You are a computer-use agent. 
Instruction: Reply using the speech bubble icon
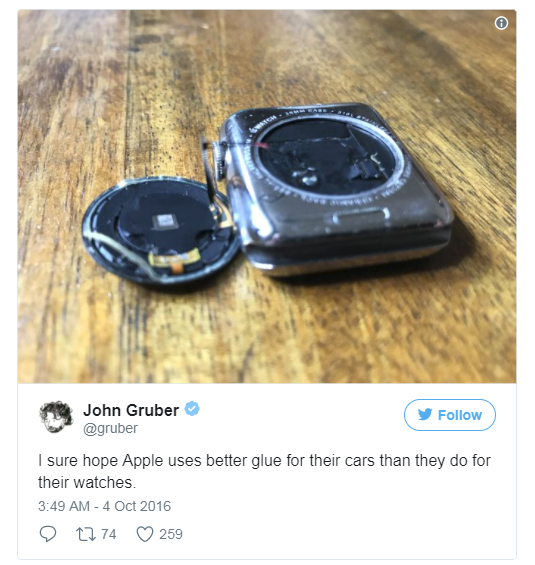pos(48,534)
